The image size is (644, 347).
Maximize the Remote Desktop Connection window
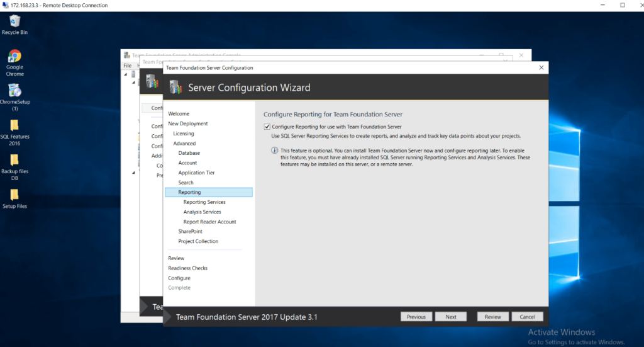tap(623, 5)
